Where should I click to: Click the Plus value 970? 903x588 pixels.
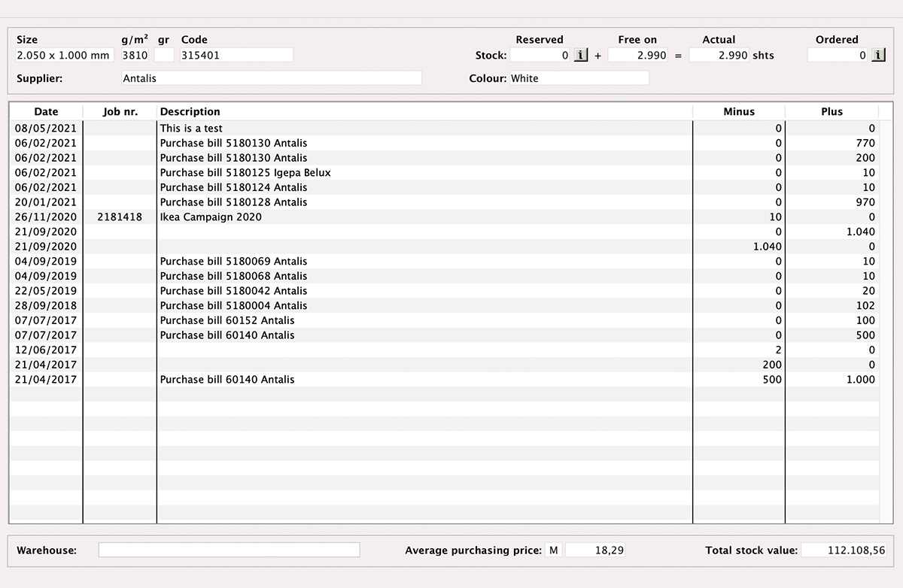865,202
